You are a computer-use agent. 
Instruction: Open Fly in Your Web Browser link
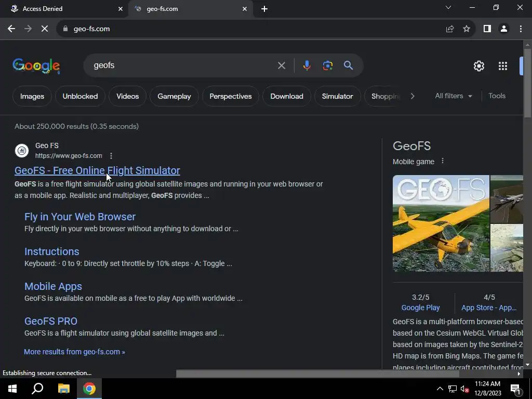pos(80,217)
